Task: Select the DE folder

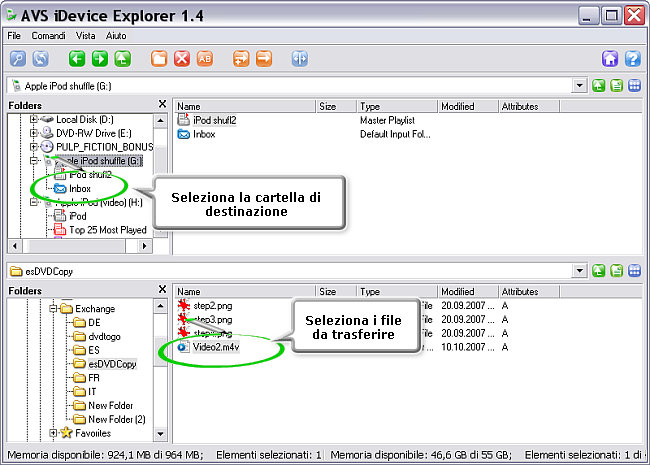Action: 94,322
